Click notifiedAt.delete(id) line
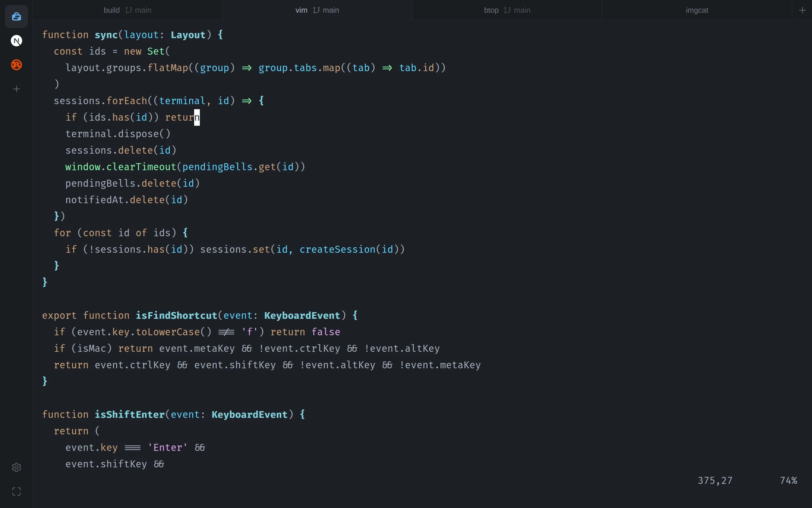This screenshot has height=508, width=812. [127, 200]
